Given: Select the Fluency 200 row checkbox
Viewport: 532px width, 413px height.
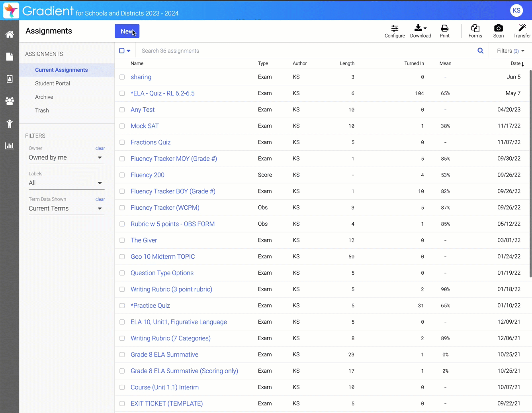Looking at the screenshot, I should coord(122,175).
